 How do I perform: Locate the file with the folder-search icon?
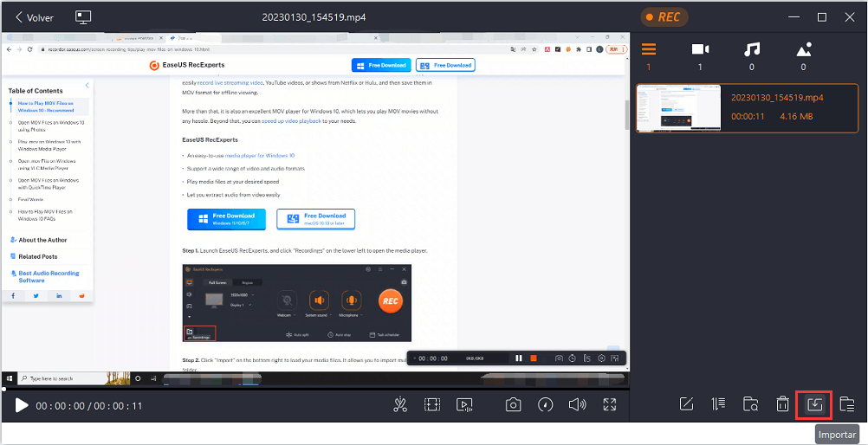(x=750, y=404)
